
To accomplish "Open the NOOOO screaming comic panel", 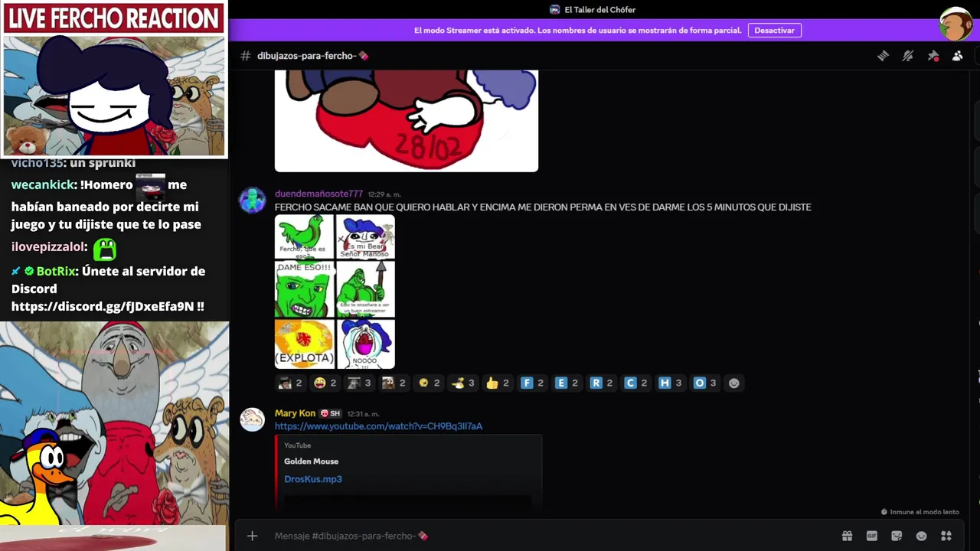I will (x=365, y=344).
